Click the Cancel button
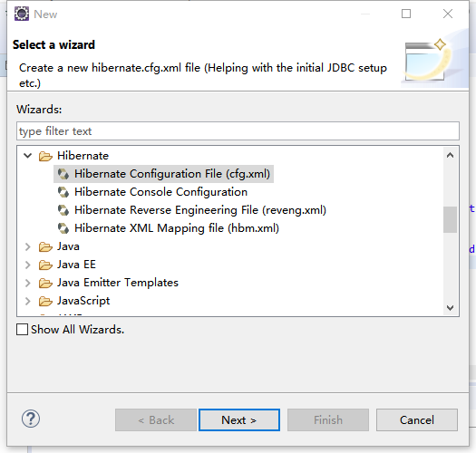 tap(417, 419)
